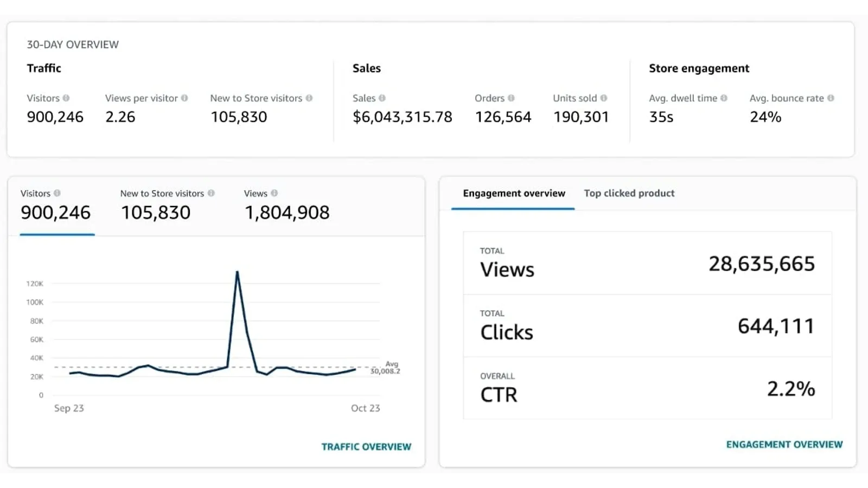The image size is (868, 488).
Task: Click the Traffic section heading
Action: 44,68
